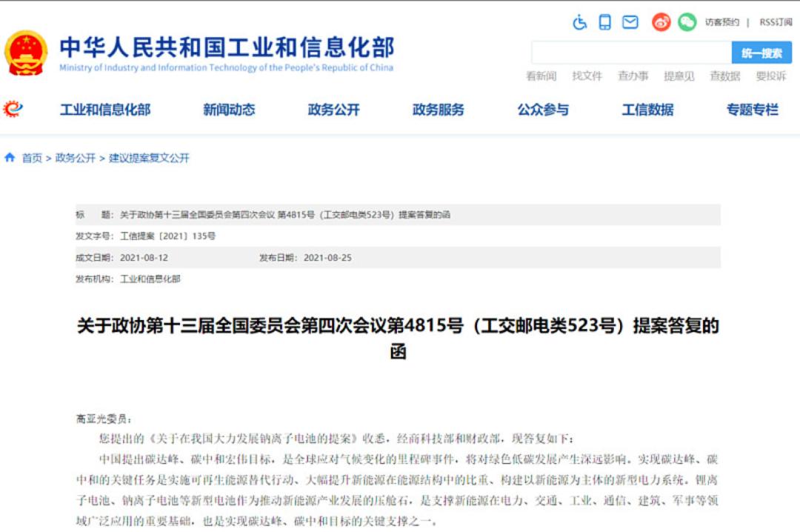Click the email envelope icon

630,23
